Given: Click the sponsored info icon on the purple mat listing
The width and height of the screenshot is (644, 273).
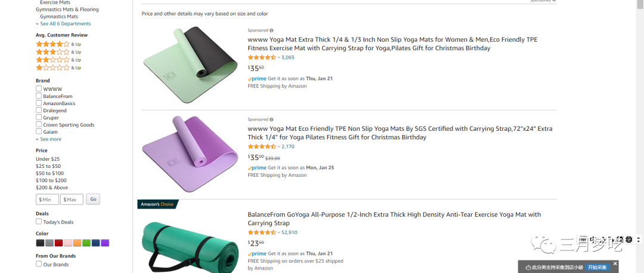Looking at the screenshot, I should click(x=271, y=119).
